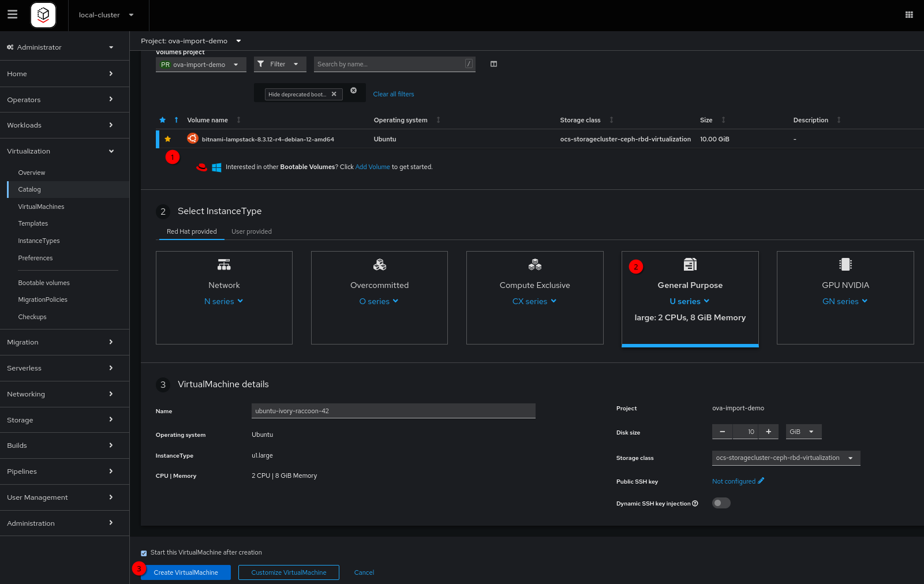Switch the Administrator perspective dropdown
The width and height of the screenshot is (924, 584).
pyautogui.click(x=60, y=47)
